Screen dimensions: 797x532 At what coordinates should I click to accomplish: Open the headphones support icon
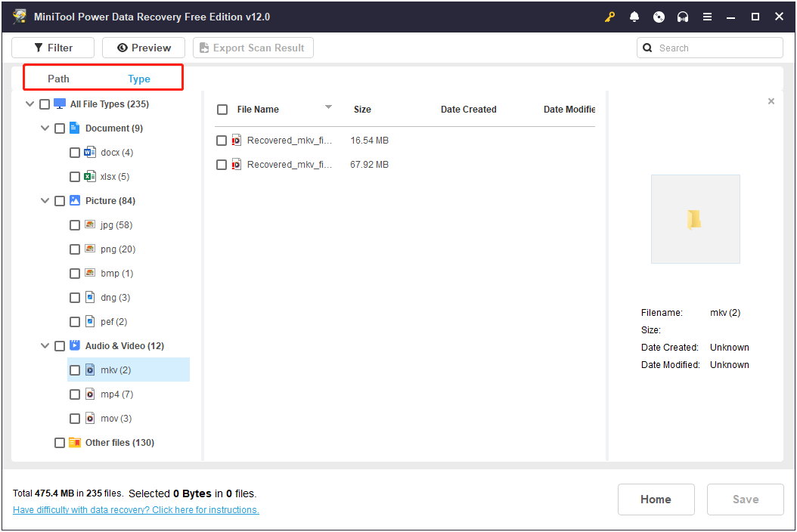pyautogui.click(x=683, y=17)
